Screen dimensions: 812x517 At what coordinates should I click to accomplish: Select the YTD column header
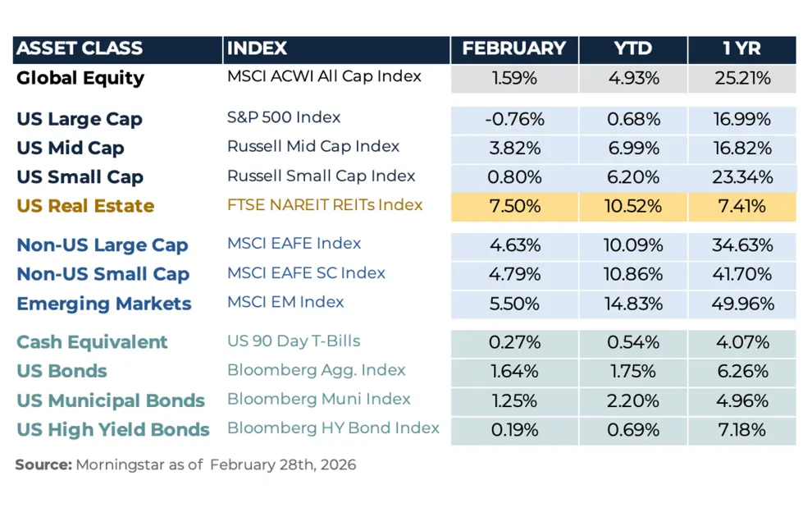click(x=633, y=48)
